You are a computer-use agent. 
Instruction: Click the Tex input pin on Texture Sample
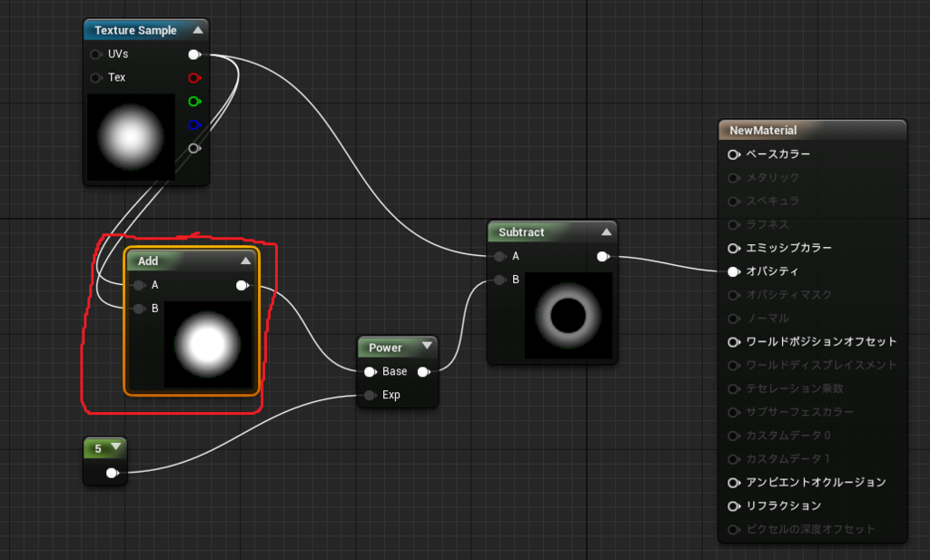coord(95,78)
